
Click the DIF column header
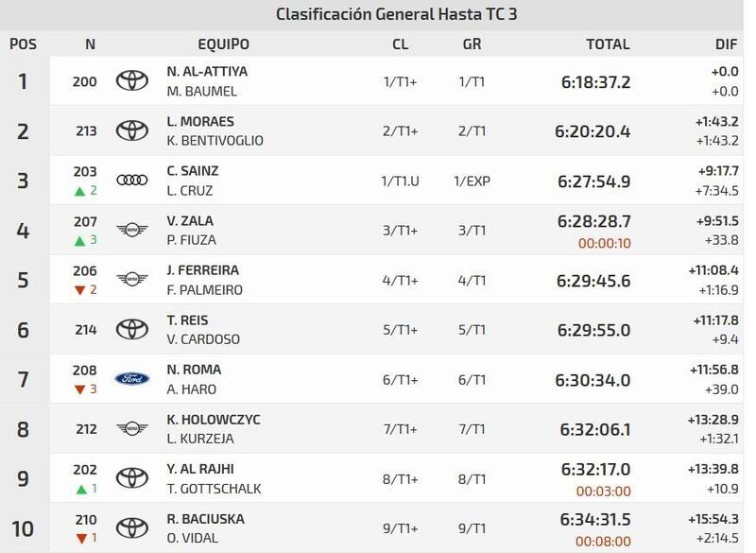point(727,43)
